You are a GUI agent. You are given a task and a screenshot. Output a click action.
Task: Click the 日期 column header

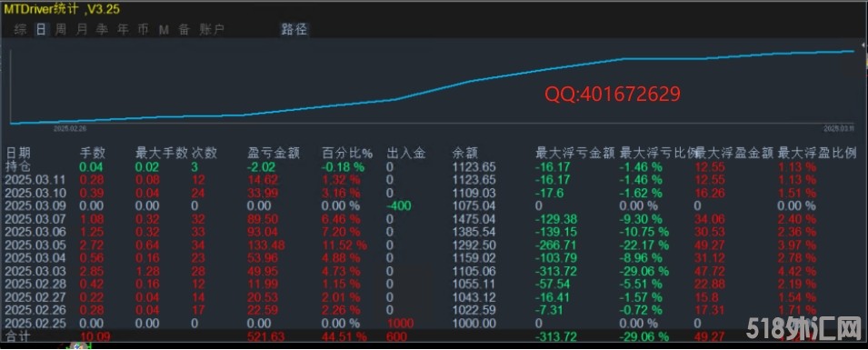click(18, 154)
